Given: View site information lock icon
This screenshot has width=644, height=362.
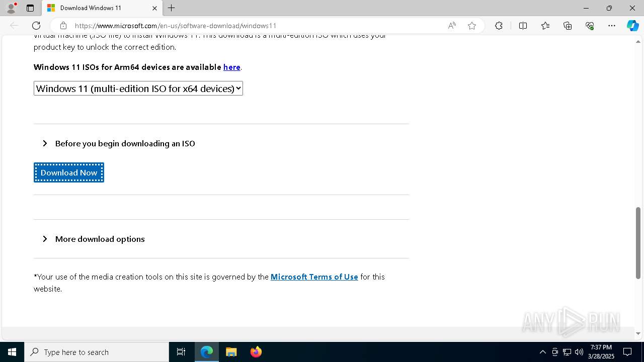Looking at the screenshot, I should click(x=63, y=26).
